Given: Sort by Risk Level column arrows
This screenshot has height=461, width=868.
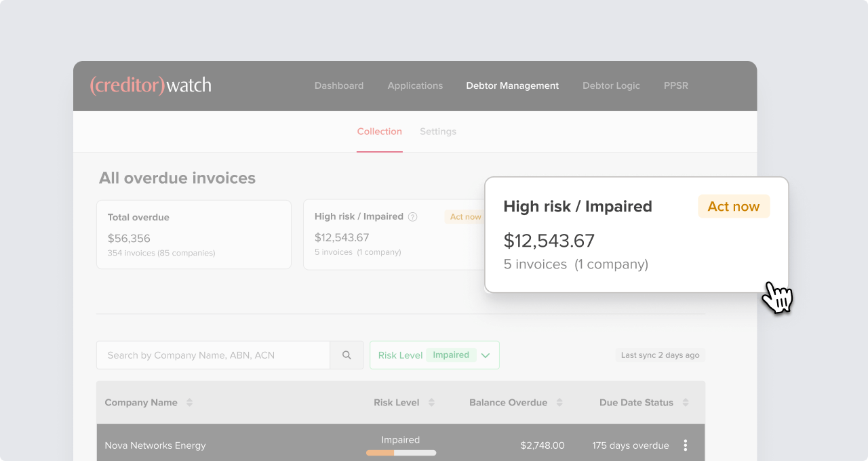Looking at the screenshot, I should pyautogui.click(x=431, y=403).
